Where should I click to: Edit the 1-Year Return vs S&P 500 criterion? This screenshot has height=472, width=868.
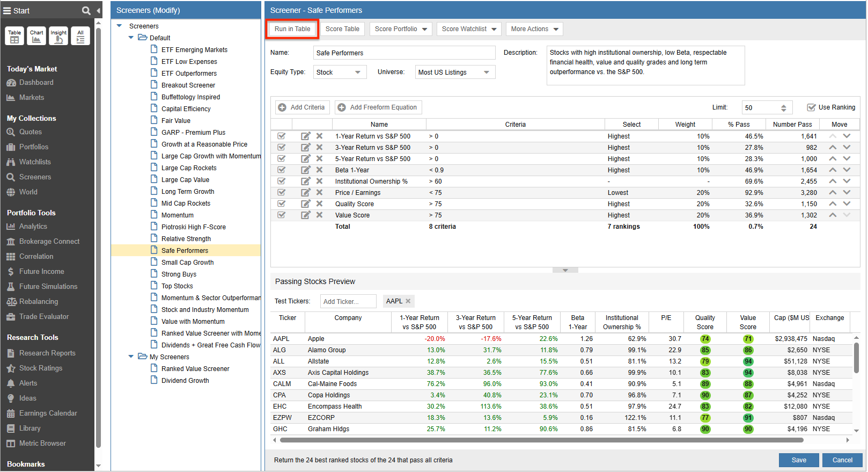pos(306,136)
